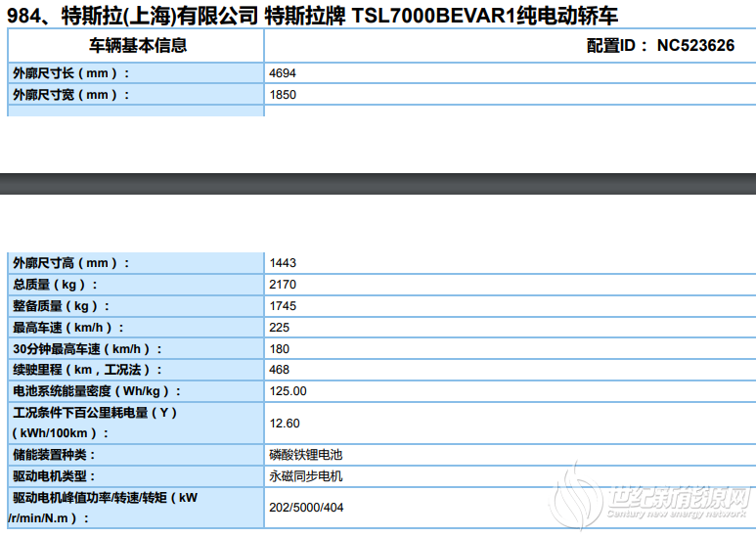The height and width of the screenshot is (537, 756).
Task: Click the consumption value 12.60
Action: pos(285,424)
